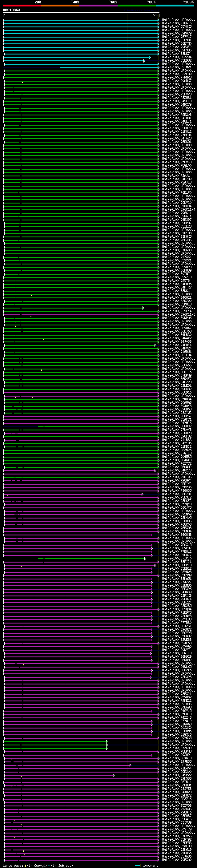Select hit UniRef100_D0DDD1
This screenshot has width=197, height=868.
pyautogui.click(x=177, y=785)
